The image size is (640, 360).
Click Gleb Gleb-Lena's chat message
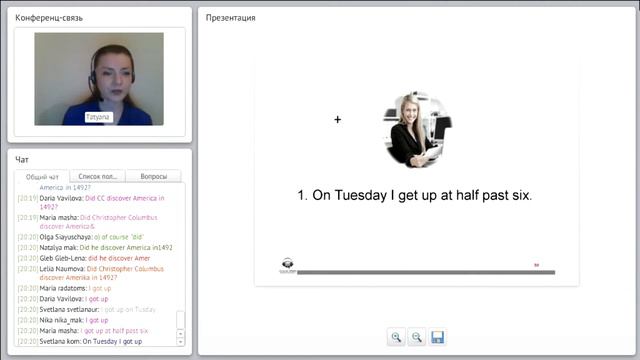[84, 258]
